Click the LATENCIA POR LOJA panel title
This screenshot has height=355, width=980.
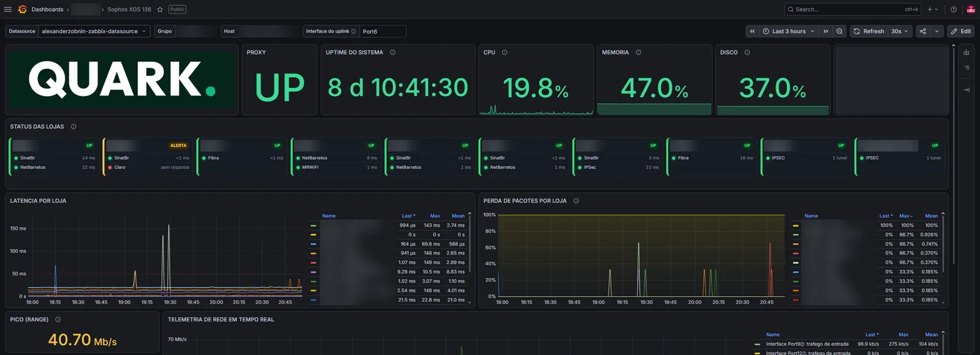point(38,201)
